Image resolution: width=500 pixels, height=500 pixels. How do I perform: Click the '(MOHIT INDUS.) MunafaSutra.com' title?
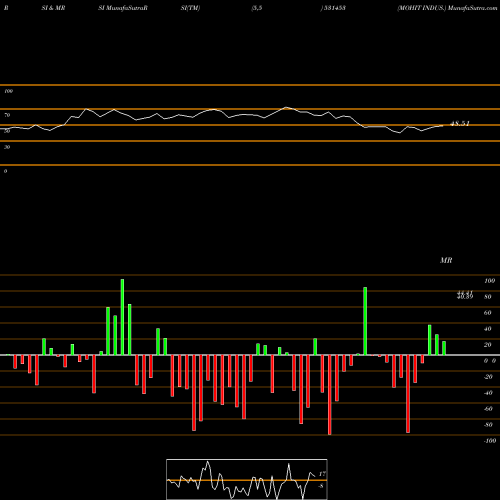447,8
